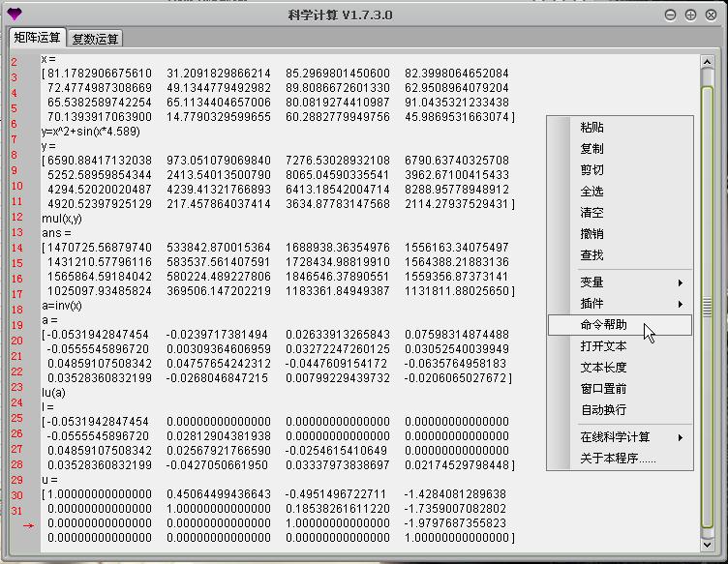Select 复制 in the context menu
This screenshot has height=564, width=728.
pyautogui.click(x=591, y=149)
